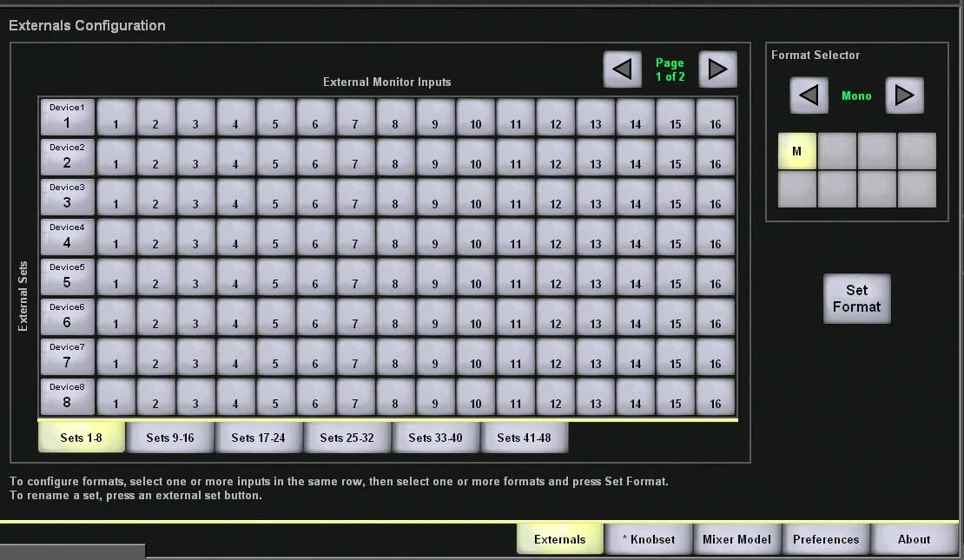Go to previous External Monitor Inputs page

622,69
